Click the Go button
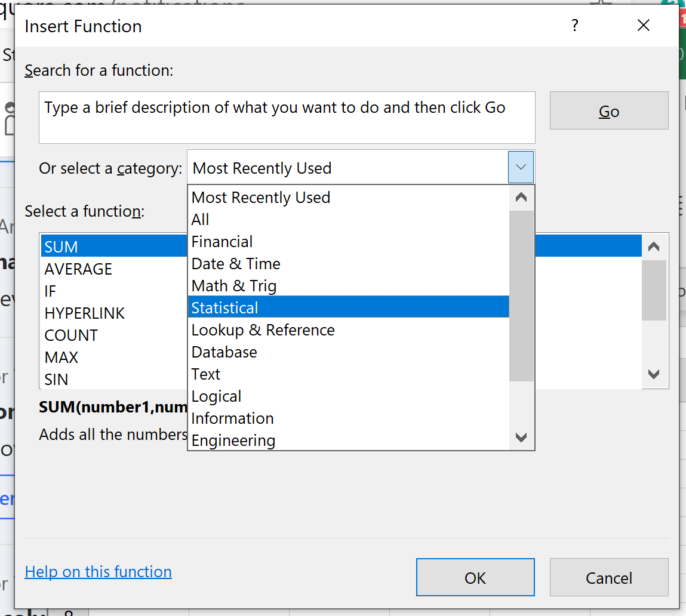This screenshot has height=616, width=686. 608,111
